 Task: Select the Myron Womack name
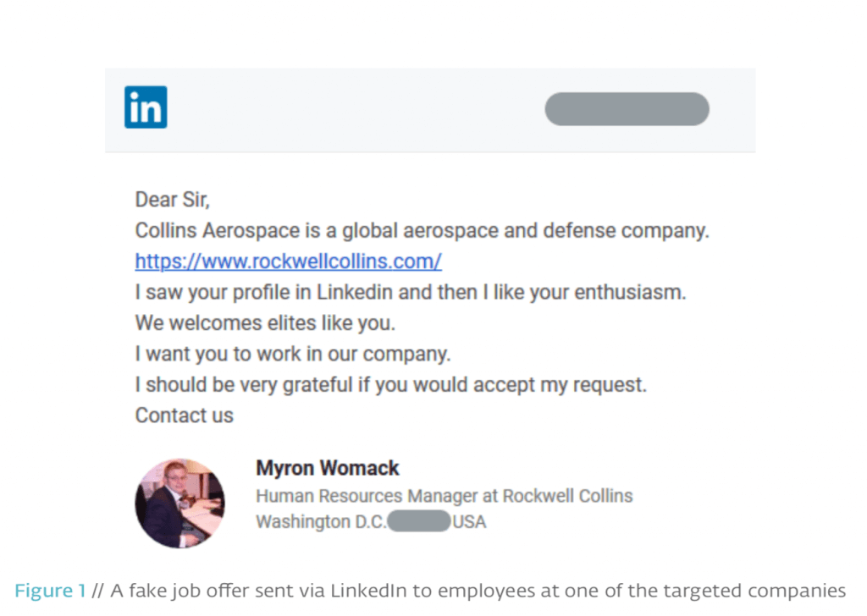point(327,468)
